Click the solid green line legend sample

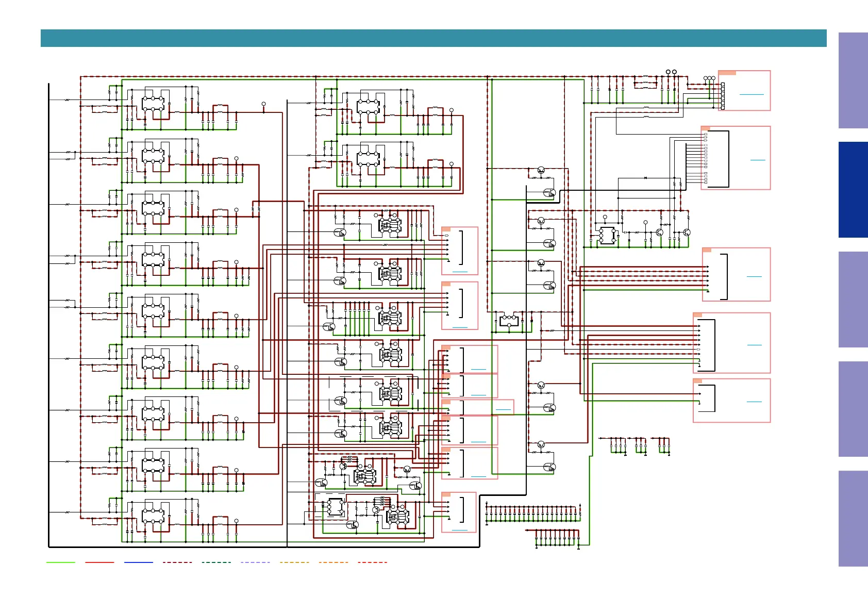61,562
